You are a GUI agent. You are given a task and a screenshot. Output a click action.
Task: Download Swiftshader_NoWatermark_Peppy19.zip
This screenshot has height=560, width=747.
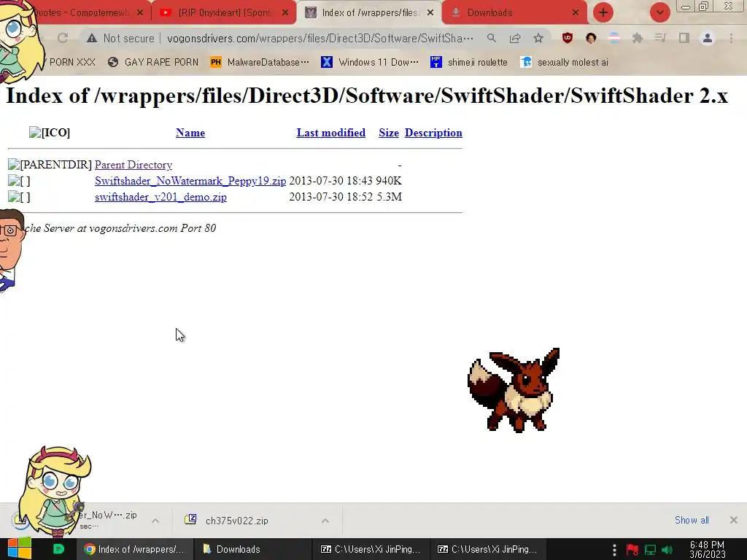pos(190,181)
